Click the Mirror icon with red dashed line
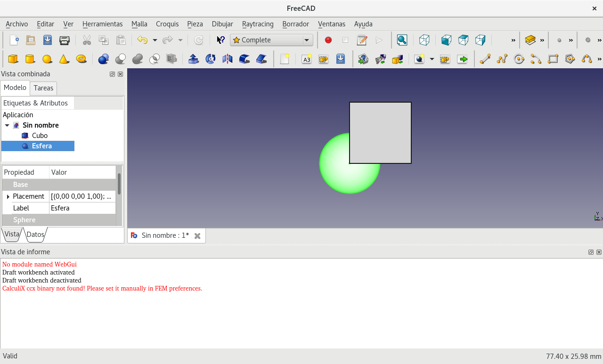Viewport: 603px width, 364px height. coord(228,59)
